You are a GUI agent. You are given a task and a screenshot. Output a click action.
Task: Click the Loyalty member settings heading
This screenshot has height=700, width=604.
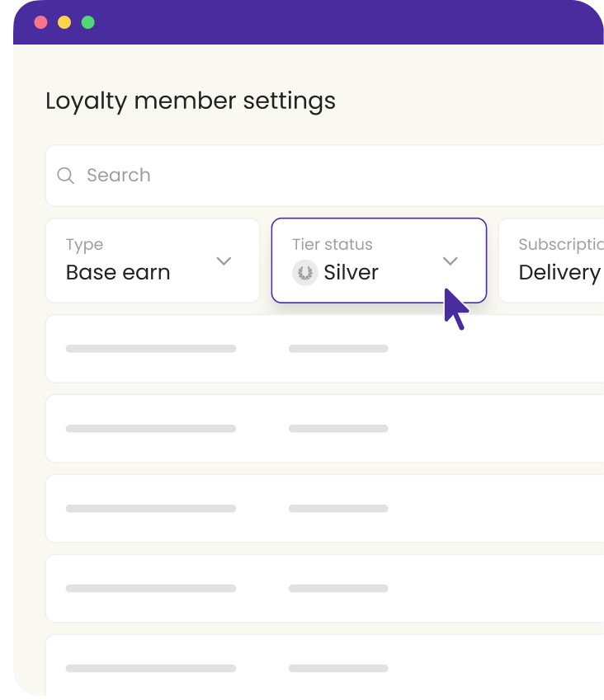pyautogui.click(x=191, y=101)
